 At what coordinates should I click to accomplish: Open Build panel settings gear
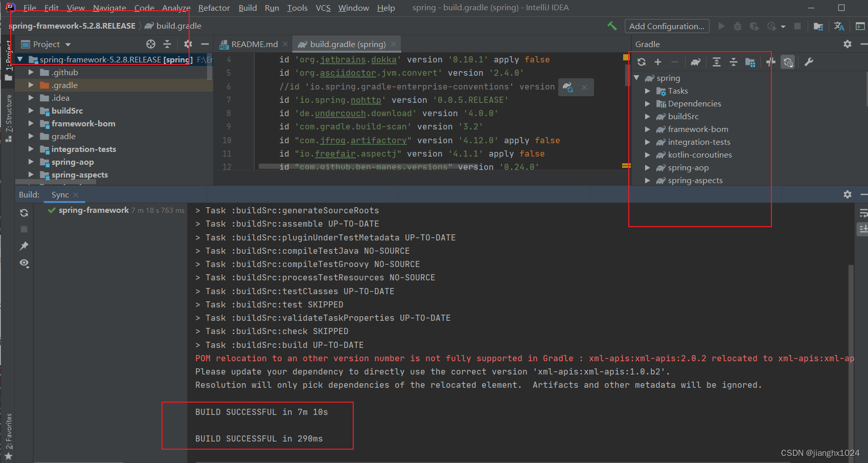(x=848, y=194)
